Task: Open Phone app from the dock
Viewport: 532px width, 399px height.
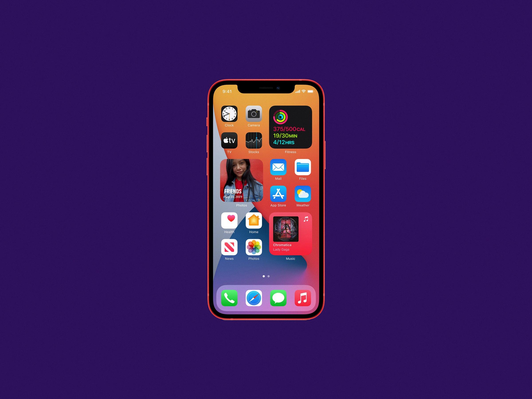Action: (230, 297)
